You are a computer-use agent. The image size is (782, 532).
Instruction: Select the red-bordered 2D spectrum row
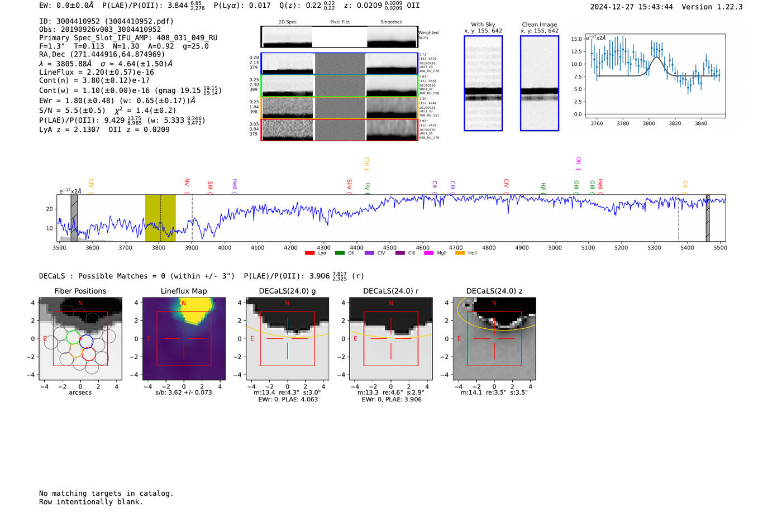point(340,130)
